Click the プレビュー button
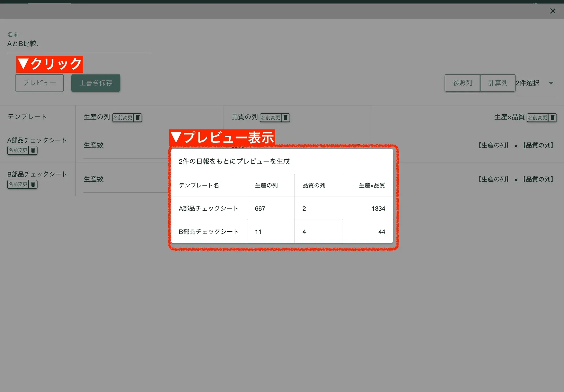Image resolution: width=564 pixels, height=392 pixels. point(39,83)
